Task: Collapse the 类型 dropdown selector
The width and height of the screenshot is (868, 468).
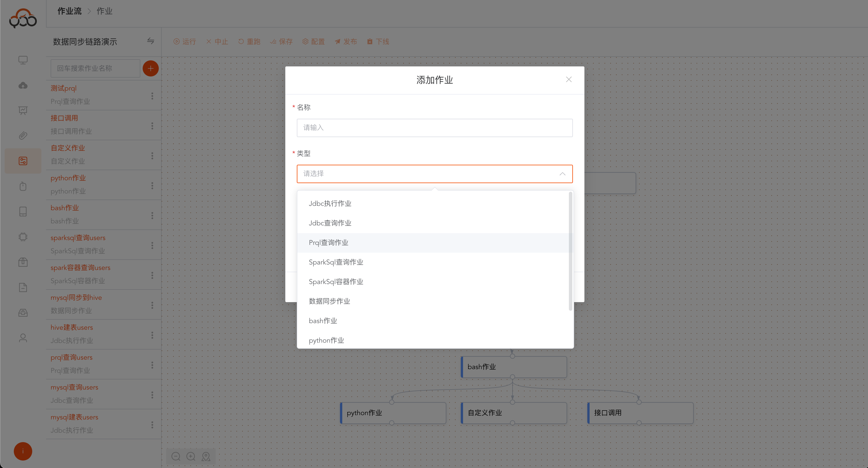Action: [562, 174]
